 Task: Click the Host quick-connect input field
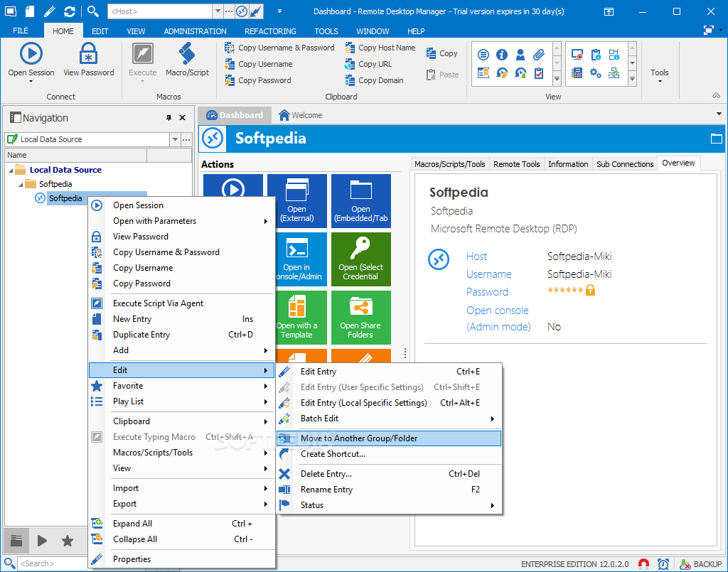(x=160, y=11)
